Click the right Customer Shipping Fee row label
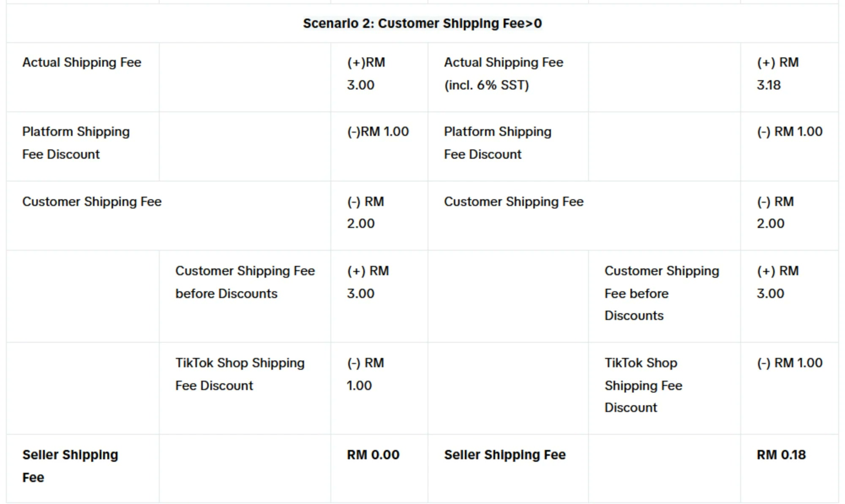Screen dimensions: 845x504 pos(514,201)
